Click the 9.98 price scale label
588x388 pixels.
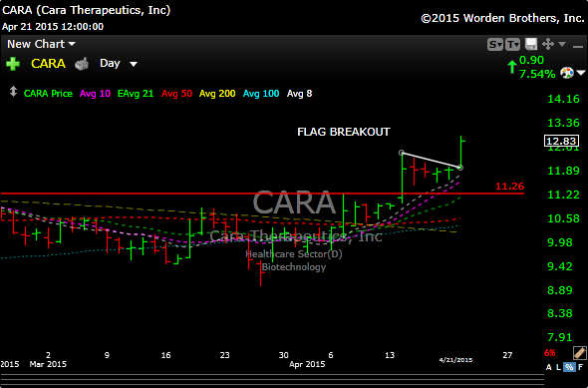(x=560, y=242)
